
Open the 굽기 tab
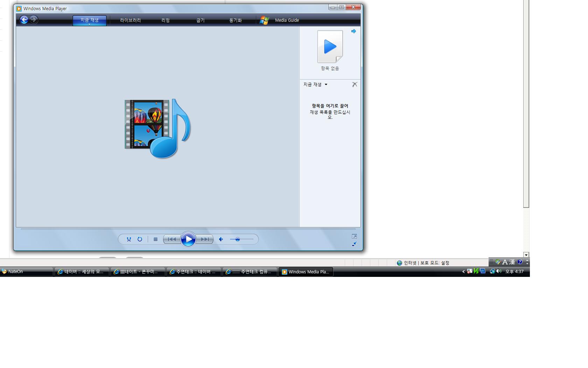pyautogui.click(x=201, y=20)
